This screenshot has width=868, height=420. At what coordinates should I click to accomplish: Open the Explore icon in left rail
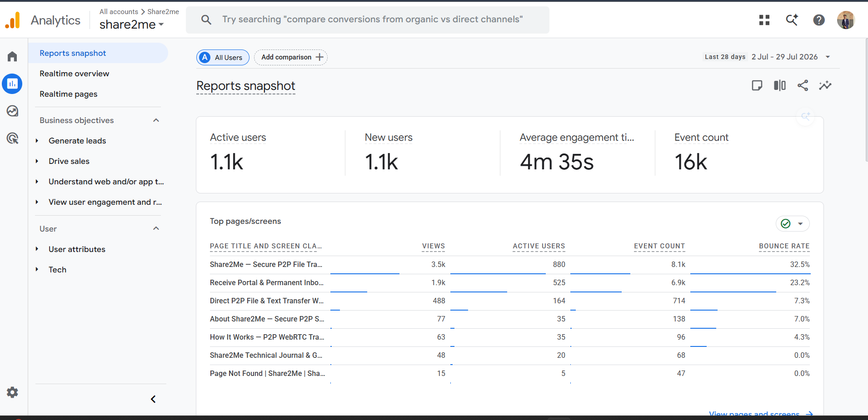pos(12,111)
